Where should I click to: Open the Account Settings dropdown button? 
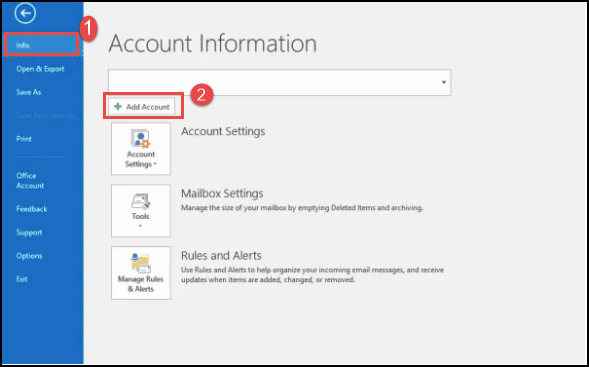tap(141, 149)
